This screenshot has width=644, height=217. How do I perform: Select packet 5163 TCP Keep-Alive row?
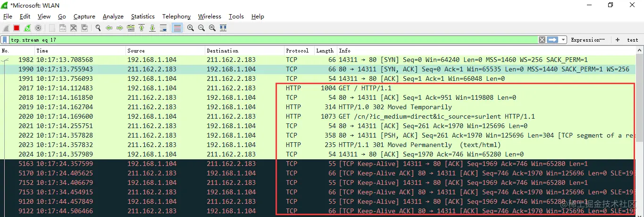[x=318, y=164]
